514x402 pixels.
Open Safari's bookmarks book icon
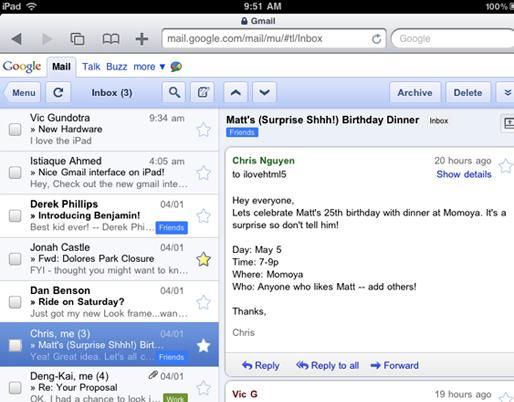pyautogui.click(x=111, y=39)
